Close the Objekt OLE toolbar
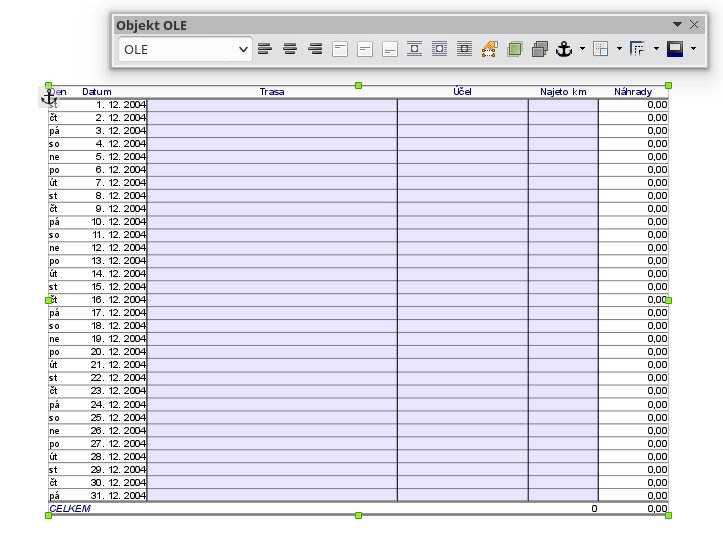The height and width of the screenshot is (534, 723). 694,24
